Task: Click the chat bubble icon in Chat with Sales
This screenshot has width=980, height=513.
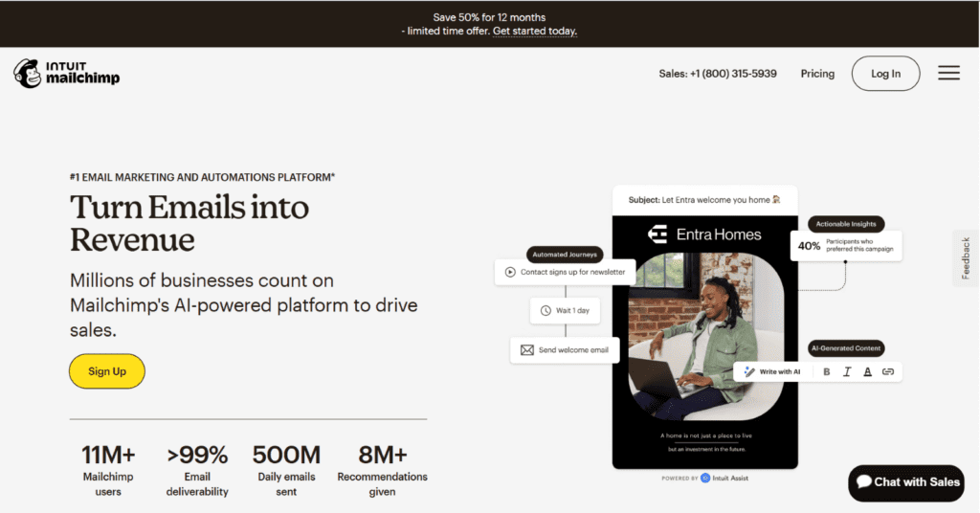Action: coord(864,481)
